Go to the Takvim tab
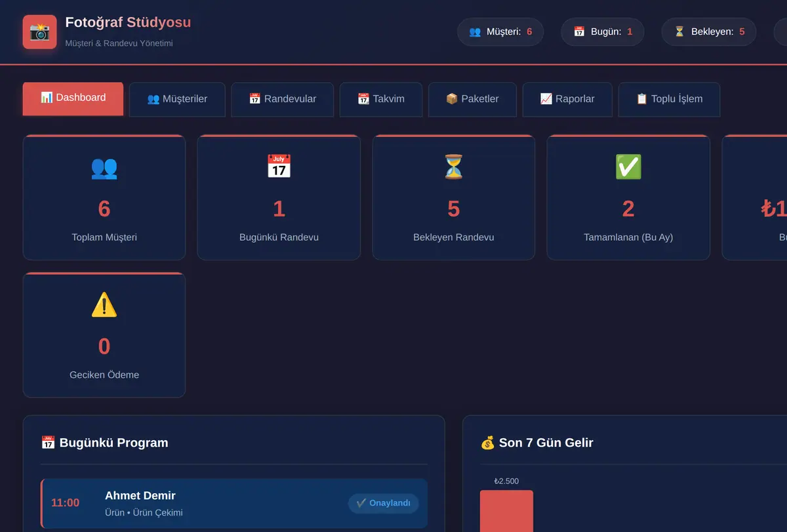Viewport: 787px width, 532px height. click(x=381, y=99)
